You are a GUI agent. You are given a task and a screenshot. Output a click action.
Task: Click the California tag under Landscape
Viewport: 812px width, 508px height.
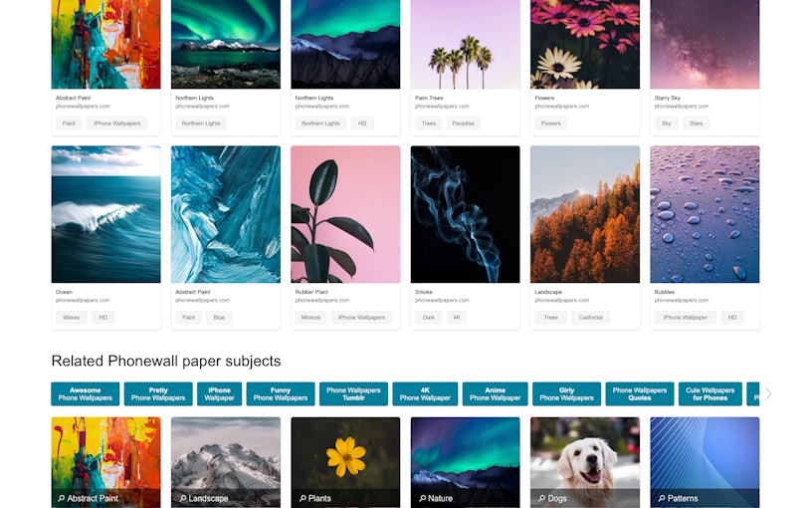pyautogui.click(x=590, y=318)
